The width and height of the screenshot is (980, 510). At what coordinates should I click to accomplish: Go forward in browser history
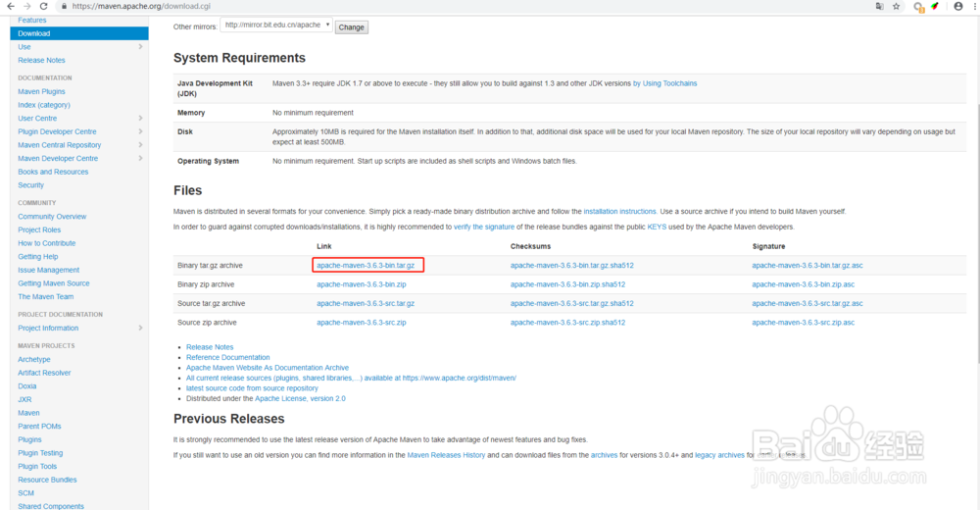[26, 6]
